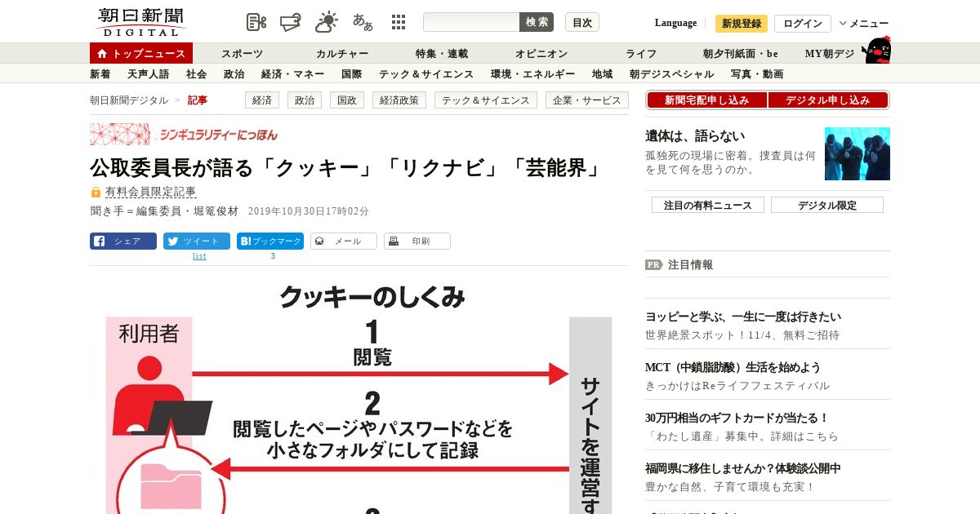980x514 pixels.
Task: Select the ライフ tab
Action: [641, 54]
